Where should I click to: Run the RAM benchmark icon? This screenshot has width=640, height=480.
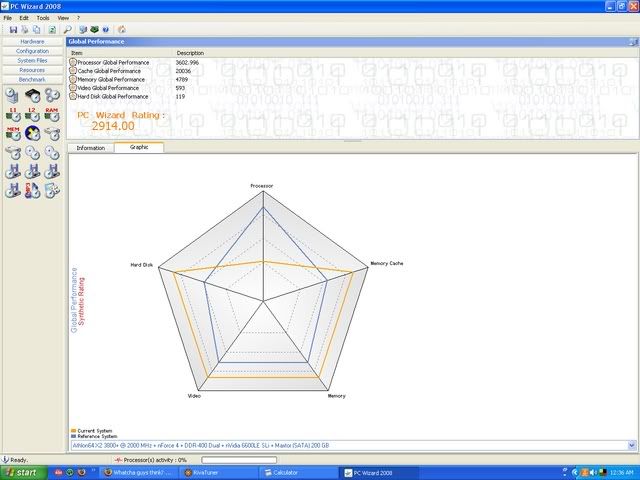52,115
